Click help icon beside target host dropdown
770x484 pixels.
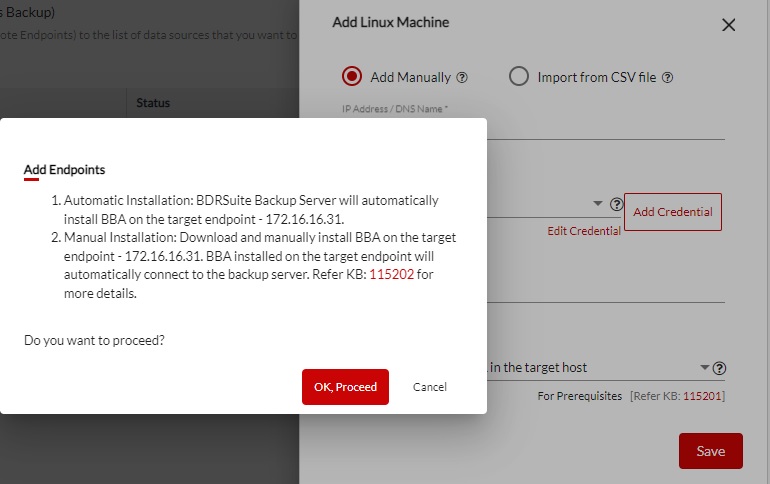coord(719,368)
